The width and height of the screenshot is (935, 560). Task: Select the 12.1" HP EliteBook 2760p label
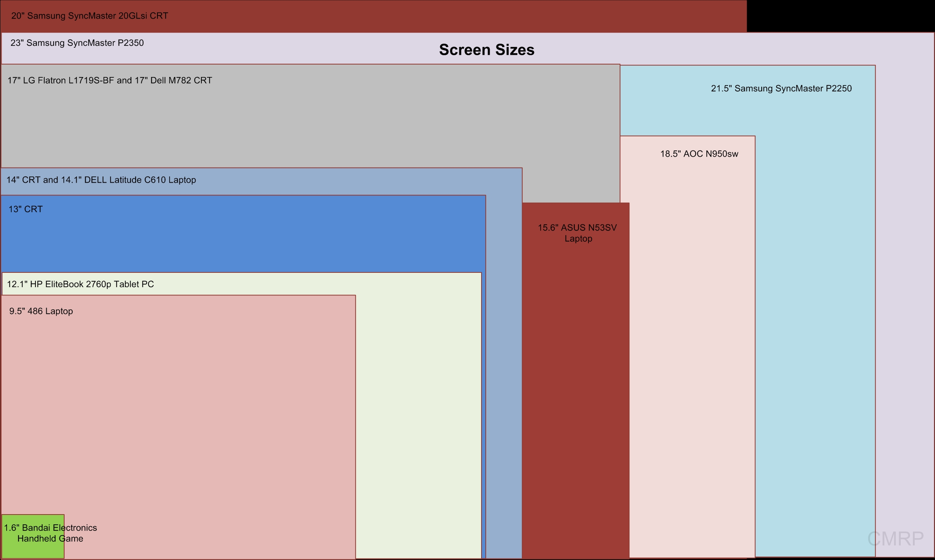click(x=81, y=284)
